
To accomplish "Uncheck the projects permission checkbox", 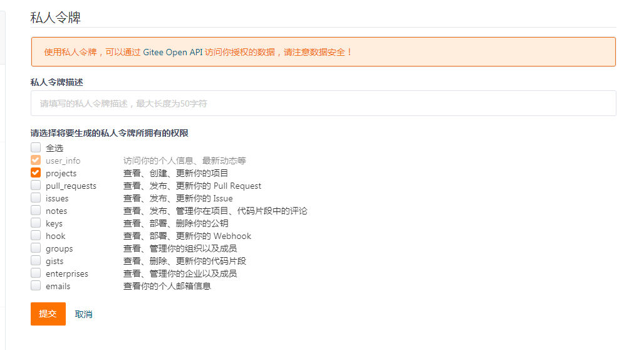I will (x=36, y=172).
